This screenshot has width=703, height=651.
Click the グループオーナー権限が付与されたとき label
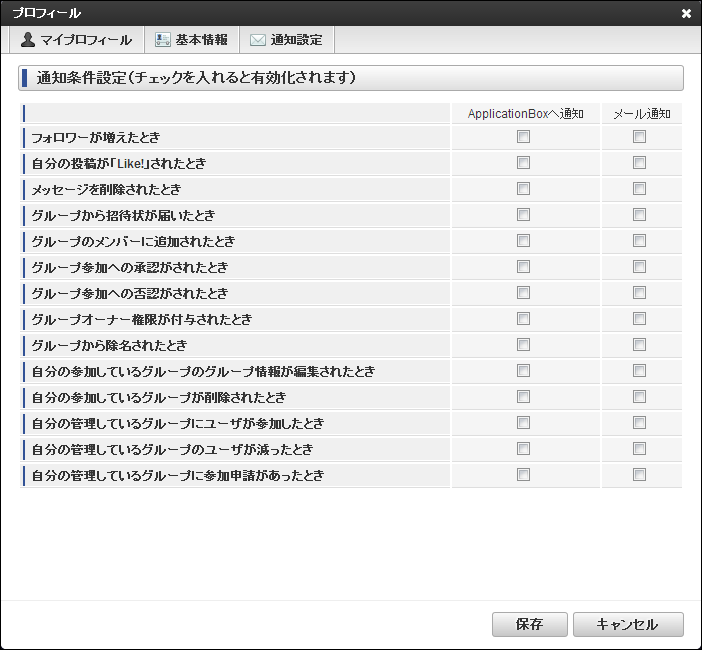(142, 319)
